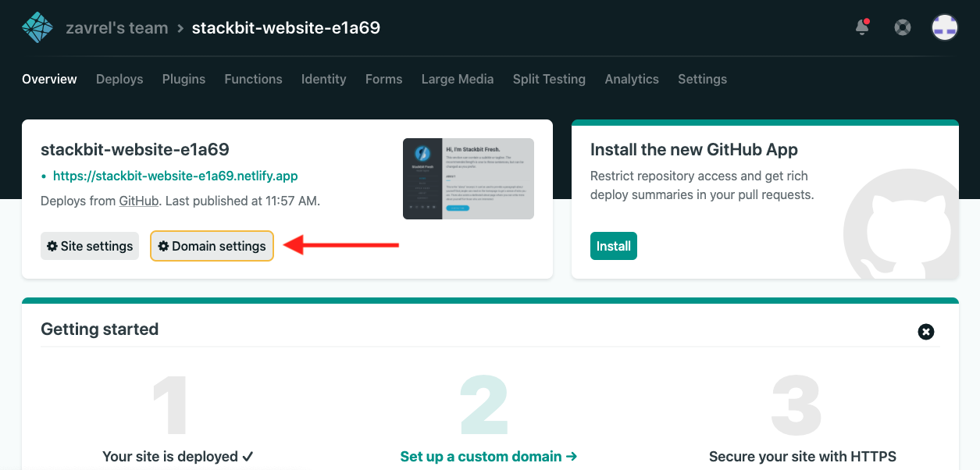Image resolution: width=980 pixels, height=470 pixels.
Task: Select the Getting started heading
Action: [99, 329]
